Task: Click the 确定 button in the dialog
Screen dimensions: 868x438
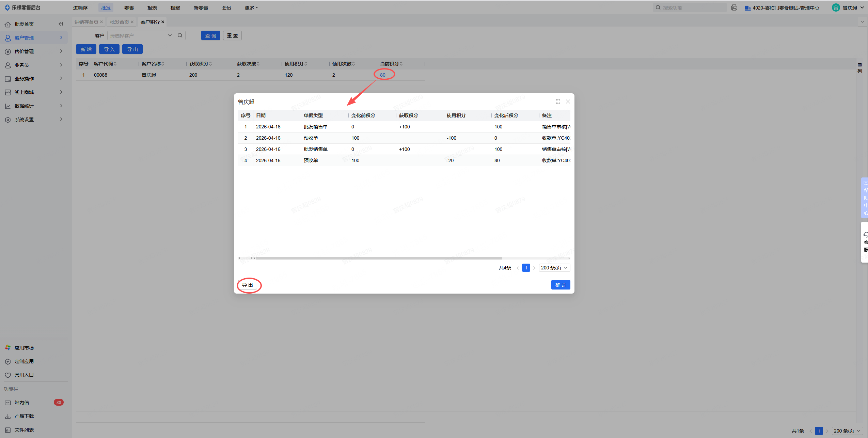Action: 560,285
